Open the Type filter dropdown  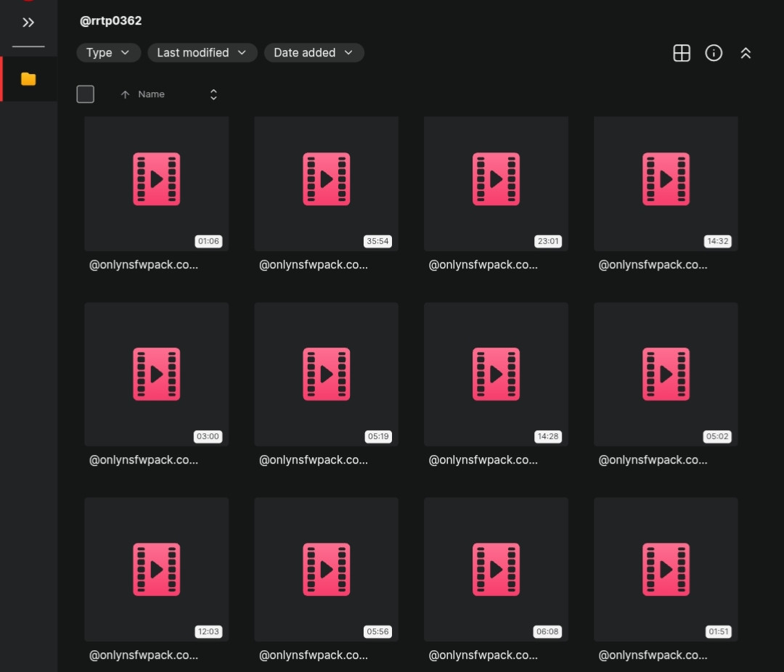click(108, 52)
